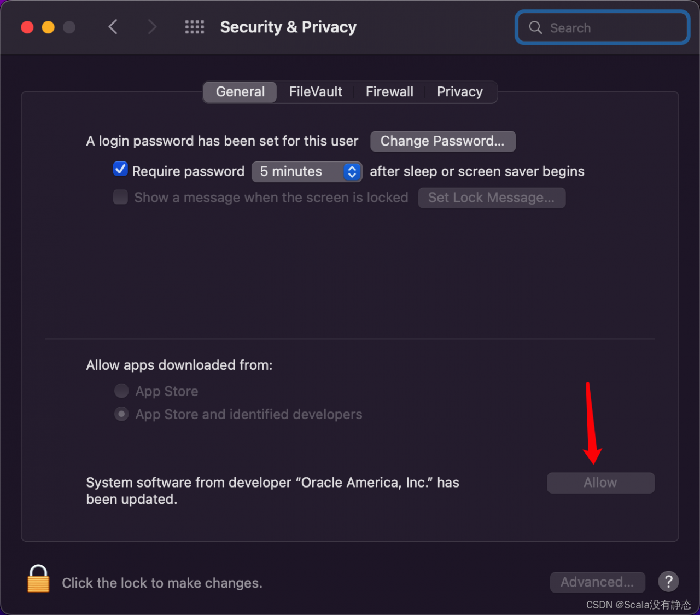Enable Show a message when locked checkbox
The height and width of the screenshot is (615, 700).
tap(120, 197)
